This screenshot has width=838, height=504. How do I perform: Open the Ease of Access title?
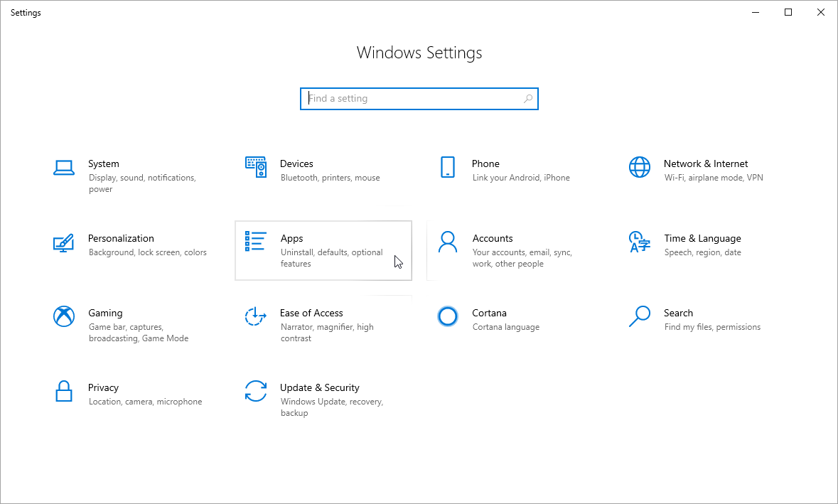click(311, 313)
